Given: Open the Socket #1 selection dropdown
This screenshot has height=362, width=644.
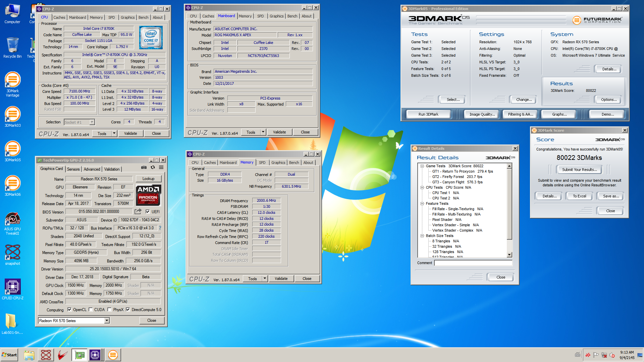Looking at the screenshot, I should click(x=92, y=122).
